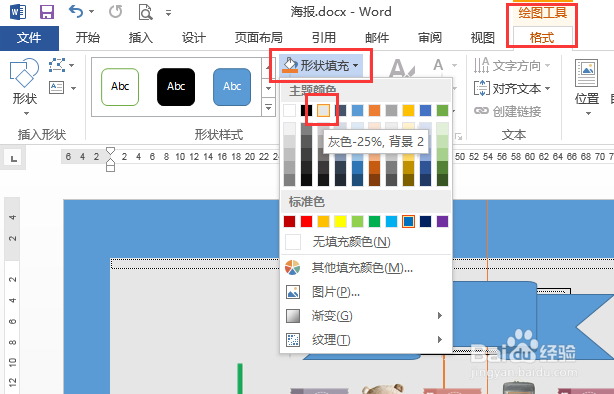Switch to the 邮件 tab
The width and height of the screenshot is (614, 394).
[x=377, y=38]
